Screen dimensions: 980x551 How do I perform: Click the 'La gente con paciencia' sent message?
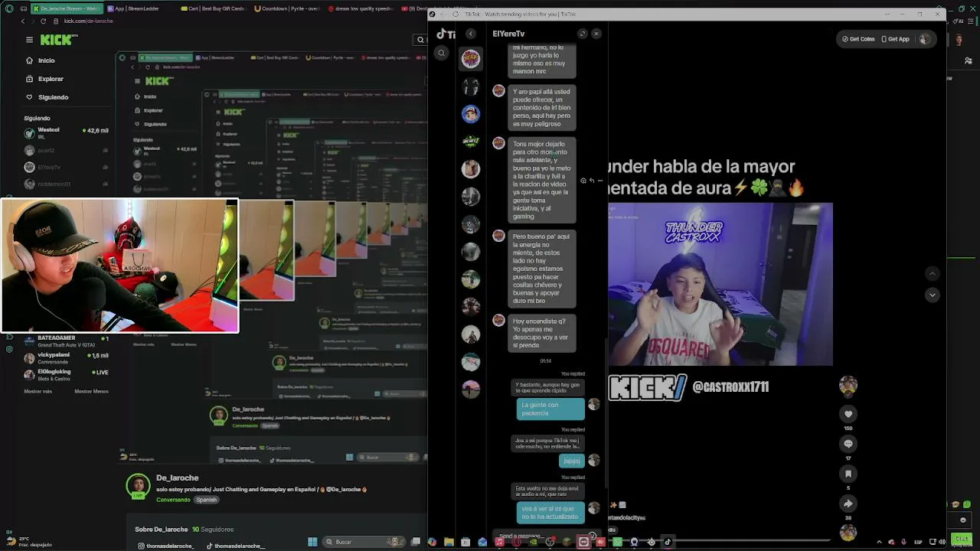551,409
